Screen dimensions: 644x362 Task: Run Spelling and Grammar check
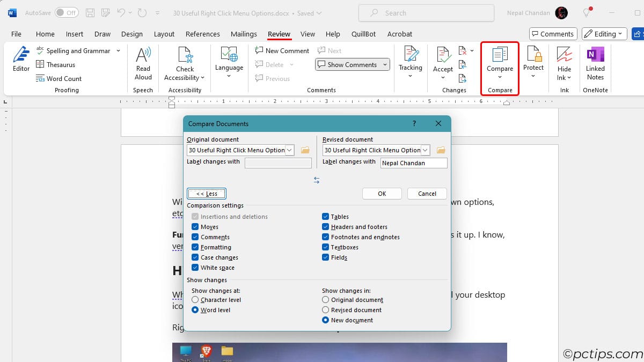point(72,50)
